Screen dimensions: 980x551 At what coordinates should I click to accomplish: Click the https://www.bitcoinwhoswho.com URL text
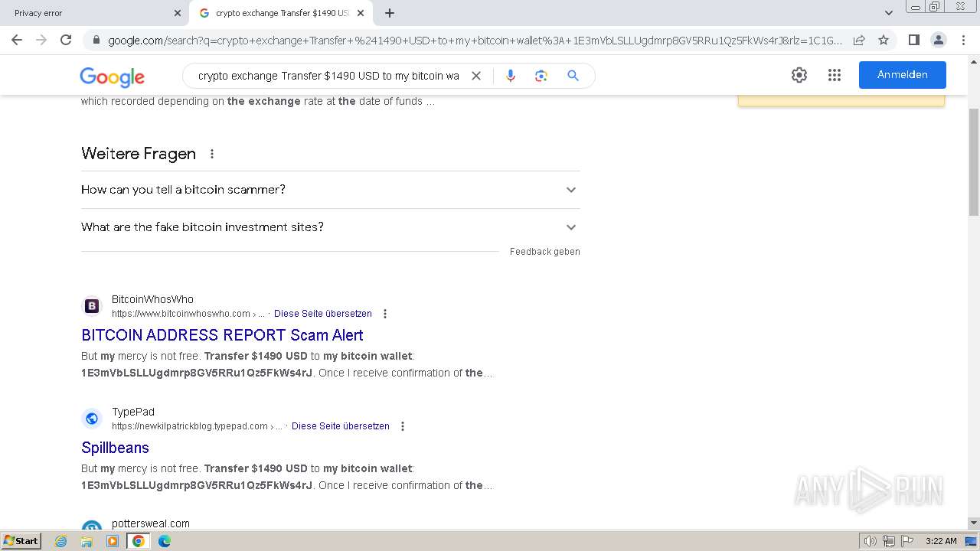(x=181, y=314)
